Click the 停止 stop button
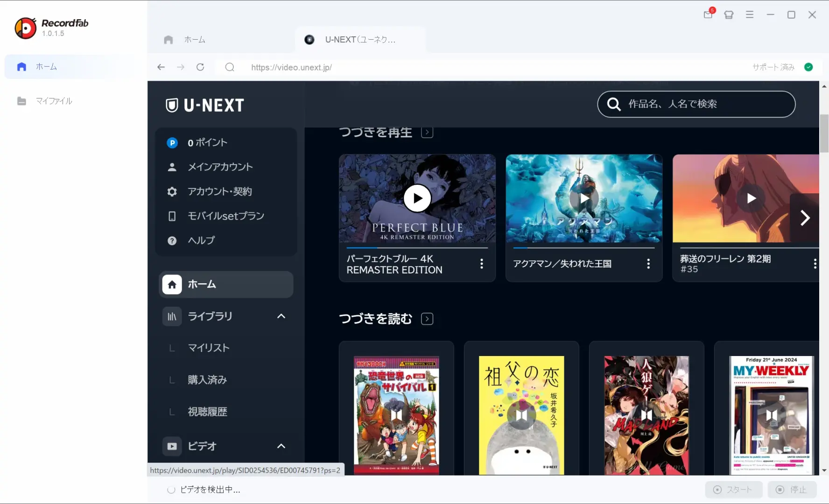 pyautogui.click(x=792, y=490)
